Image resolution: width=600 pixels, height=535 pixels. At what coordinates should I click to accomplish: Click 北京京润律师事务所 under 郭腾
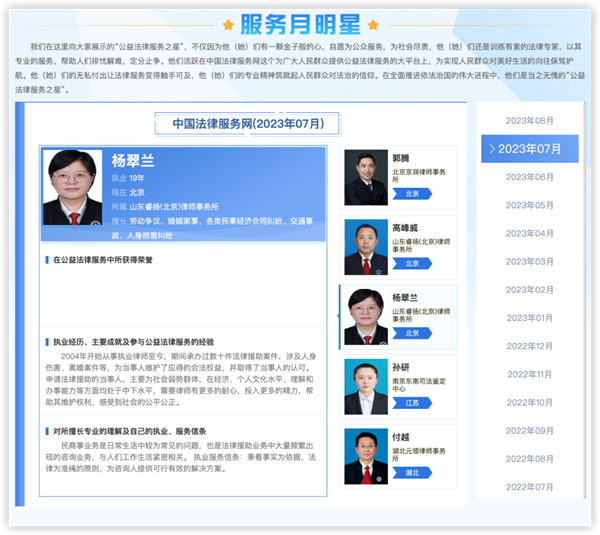419,176
